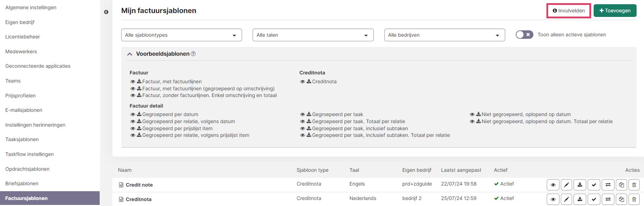The height and width of the screenshot is (206, 644).
Task: Delete the Credit note template
Action: coord(634,185)
